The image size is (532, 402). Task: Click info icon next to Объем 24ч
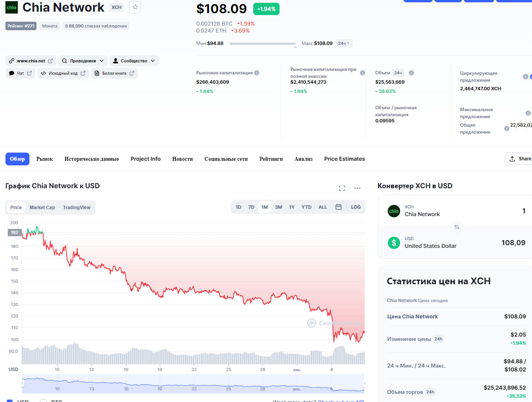click(411, 73)
